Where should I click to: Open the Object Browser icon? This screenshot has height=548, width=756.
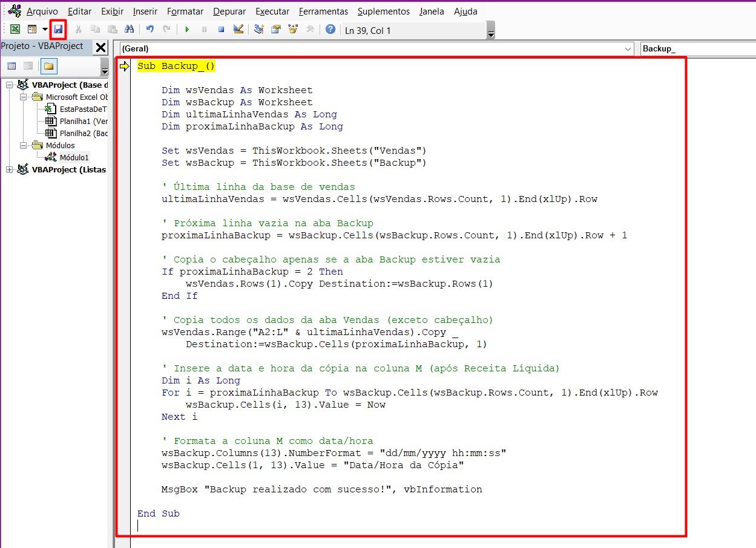(x=293, y=29)
